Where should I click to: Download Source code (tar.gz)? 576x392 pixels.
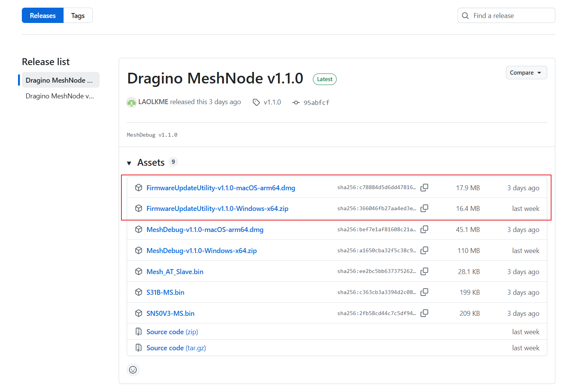(176, 348)
